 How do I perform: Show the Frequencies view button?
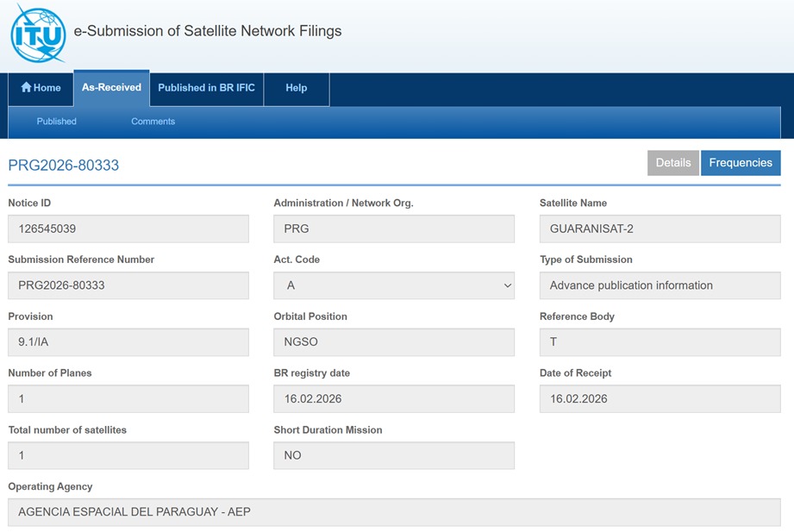740,163
